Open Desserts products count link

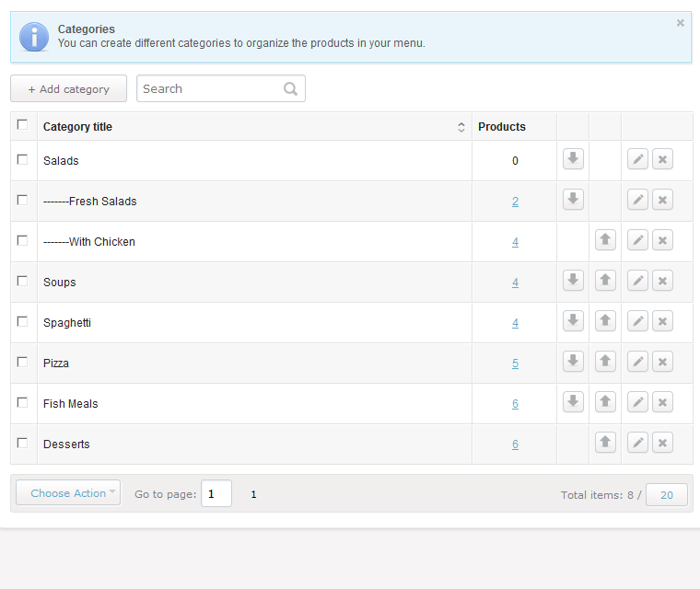pyautogui.click(x=515, y=445)
